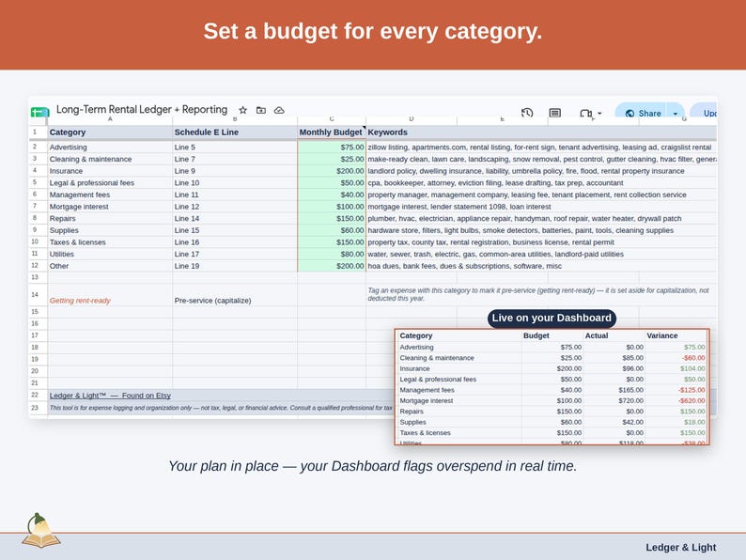Select the Mortgage interest category cell
This screenshot has height=560, width=746.
coord(110,207)
